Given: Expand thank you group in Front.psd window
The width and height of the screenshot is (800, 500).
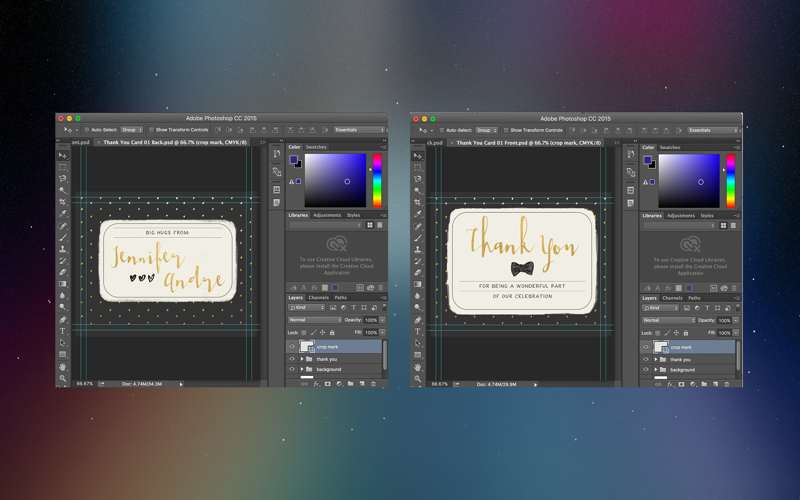Looking at the screenshot, I should pos(656,359).
